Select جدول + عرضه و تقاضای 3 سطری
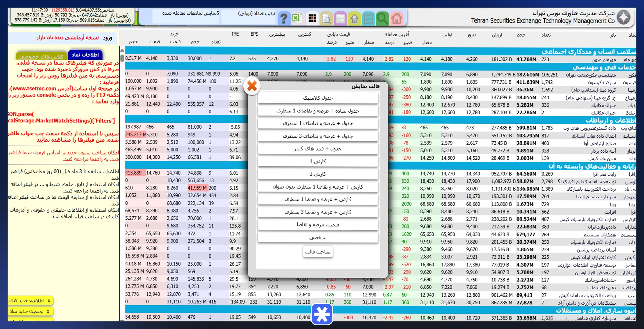This screenshot has height=329, width=644. point(318,136)
